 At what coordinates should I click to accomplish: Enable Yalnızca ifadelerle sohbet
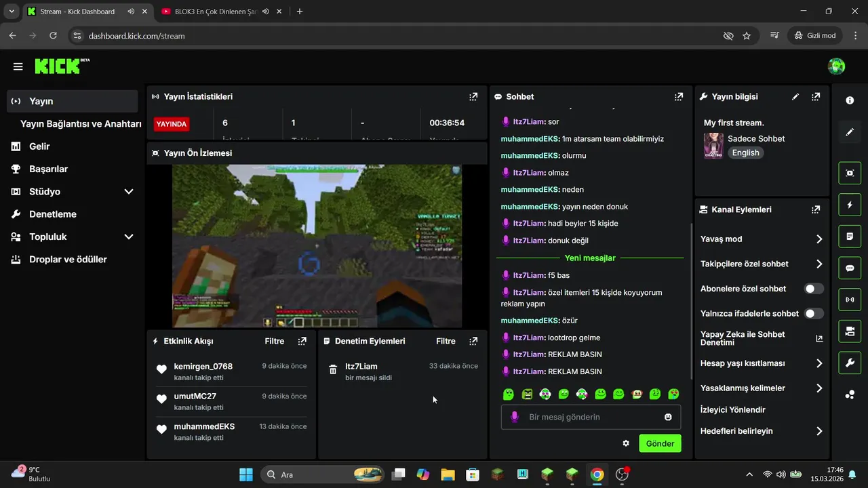[814, 314]
